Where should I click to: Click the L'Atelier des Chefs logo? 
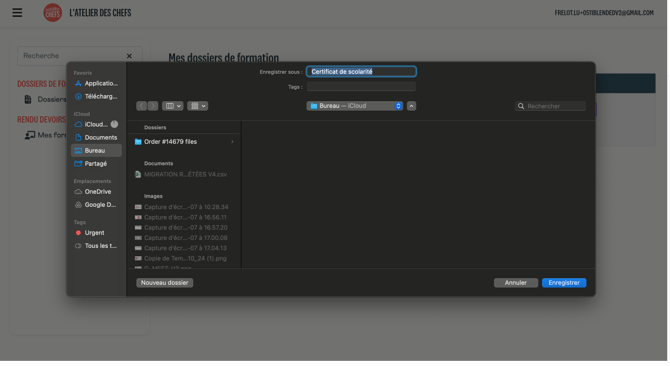(53, 13)
